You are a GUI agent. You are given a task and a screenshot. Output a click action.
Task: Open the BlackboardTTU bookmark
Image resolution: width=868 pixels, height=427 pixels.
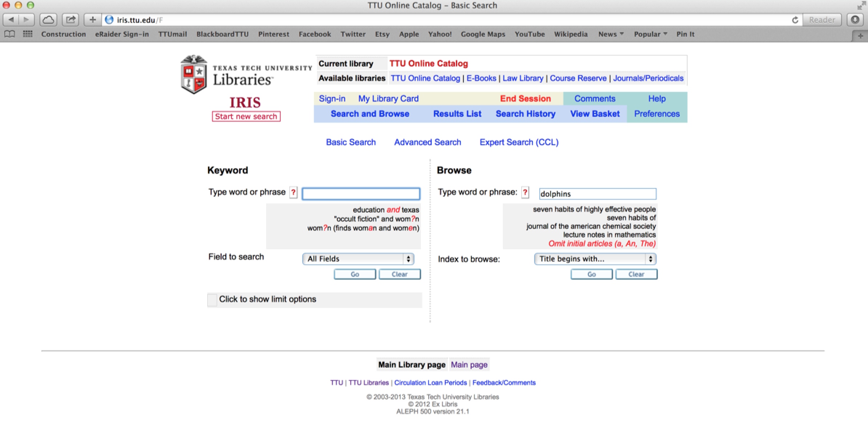(x=222, y=34)
